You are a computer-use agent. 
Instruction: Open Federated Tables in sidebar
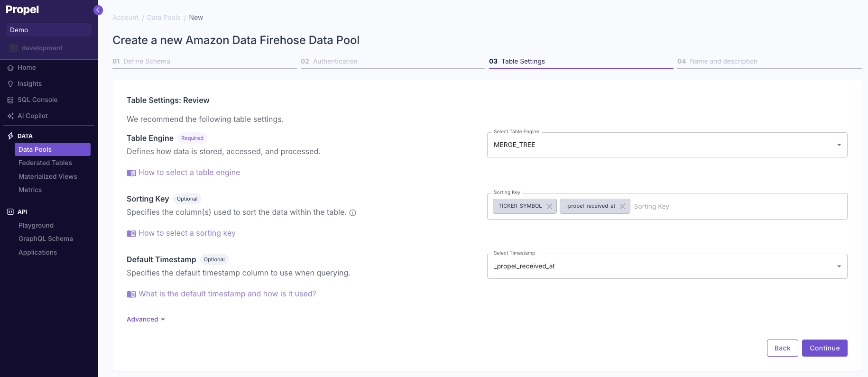45,163
